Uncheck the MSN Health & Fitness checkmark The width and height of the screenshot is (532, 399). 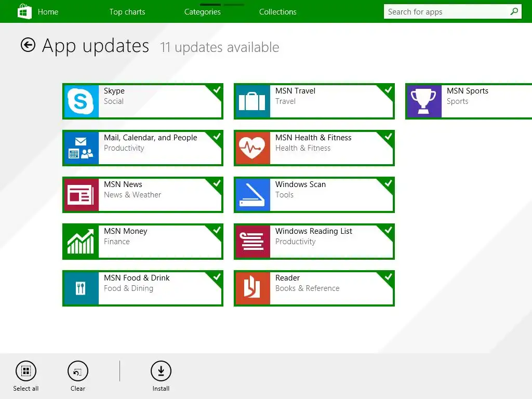point(388,137)
